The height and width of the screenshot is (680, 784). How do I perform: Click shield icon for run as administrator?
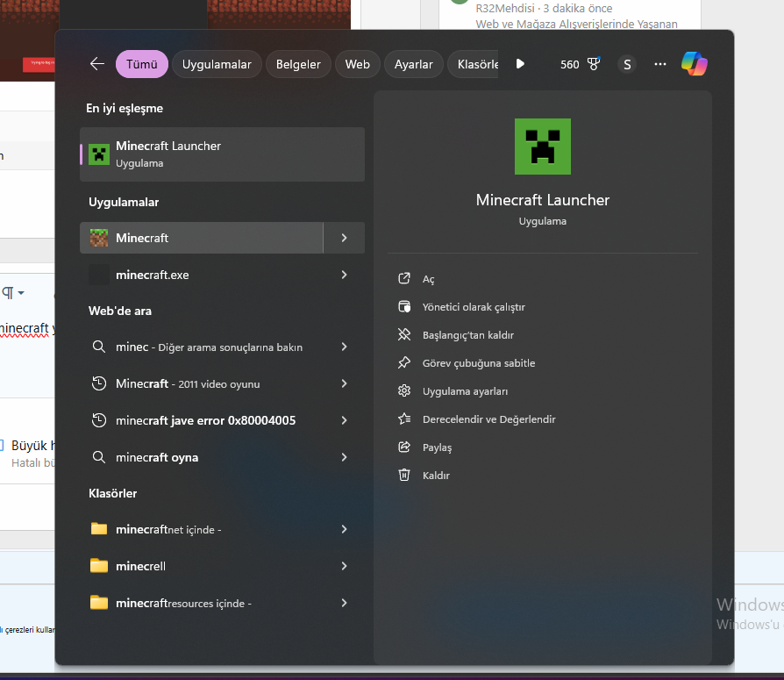(x=404, y=306)
